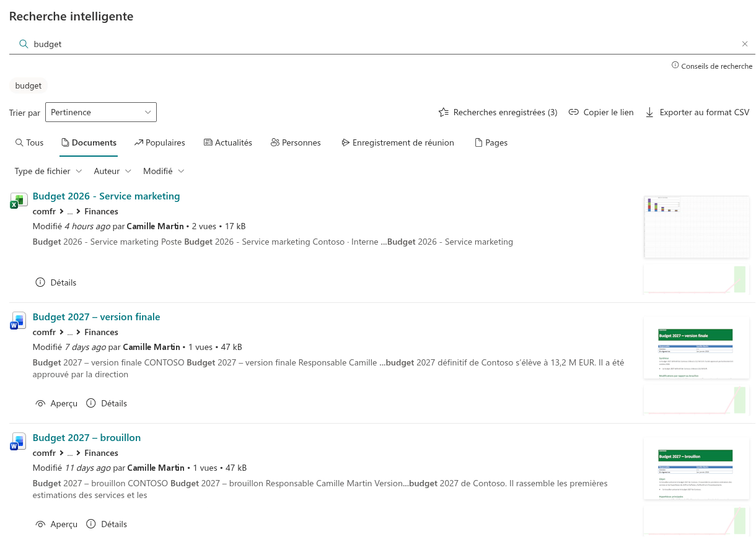Open Enregistrement de réunion tab
756x542 pixels.
click(x=398, y=142)
